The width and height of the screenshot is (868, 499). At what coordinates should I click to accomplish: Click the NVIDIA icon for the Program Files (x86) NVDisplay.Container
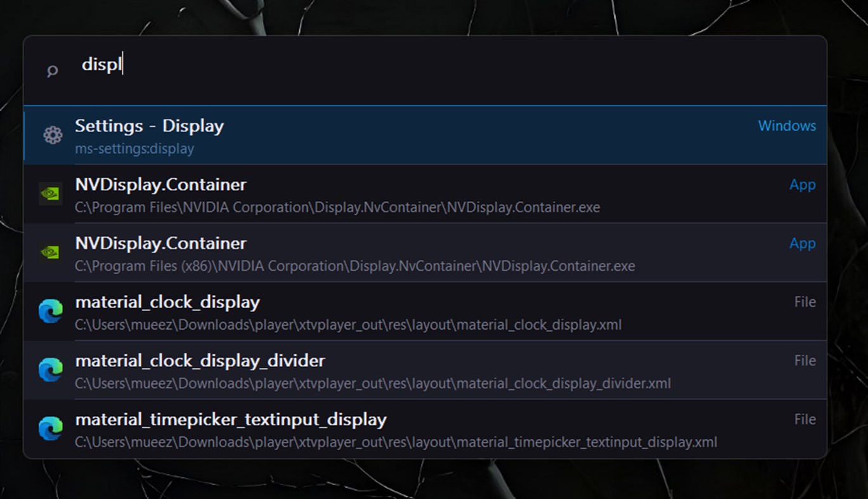pos(50,252)
